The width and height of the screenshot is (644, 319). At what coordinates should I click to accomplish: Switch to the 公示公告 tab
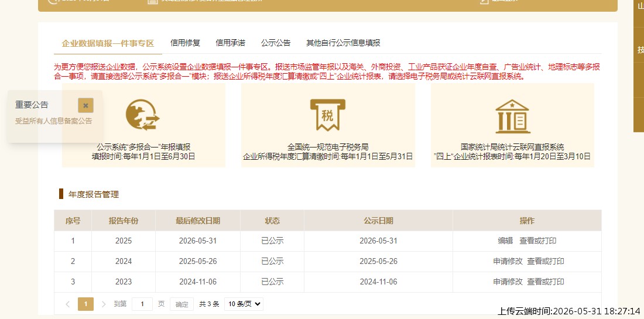[x=276, y=43]
